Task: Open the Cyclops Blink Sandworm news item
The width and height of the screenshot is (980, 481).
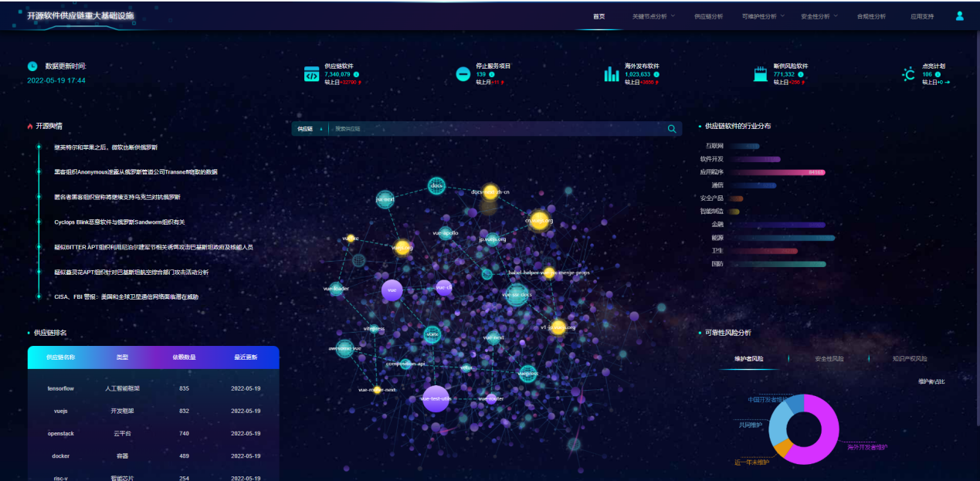Action: click(119, 222)
